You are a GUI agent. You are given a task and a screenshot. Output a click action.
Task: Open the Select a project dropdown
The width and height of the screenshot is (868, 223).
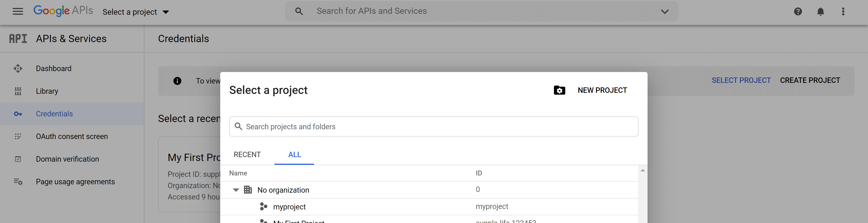tap(135, 12)
